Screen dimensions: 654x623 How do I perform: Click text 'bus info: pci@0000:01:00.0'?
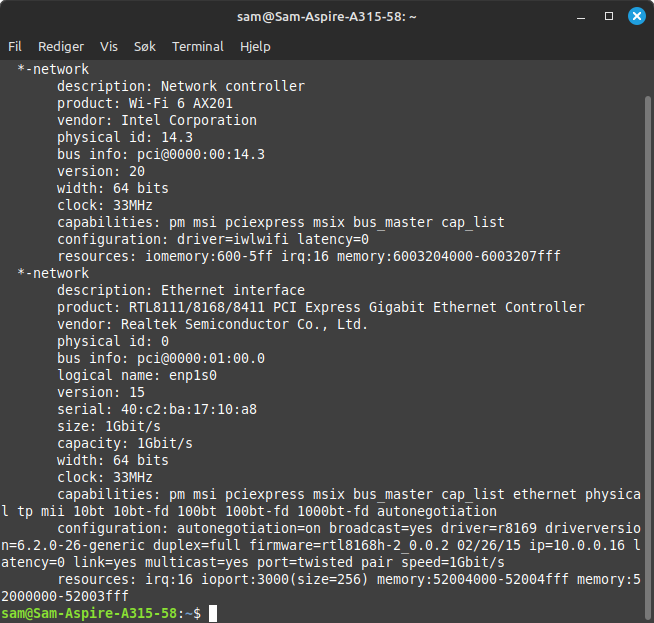[161, 358]
